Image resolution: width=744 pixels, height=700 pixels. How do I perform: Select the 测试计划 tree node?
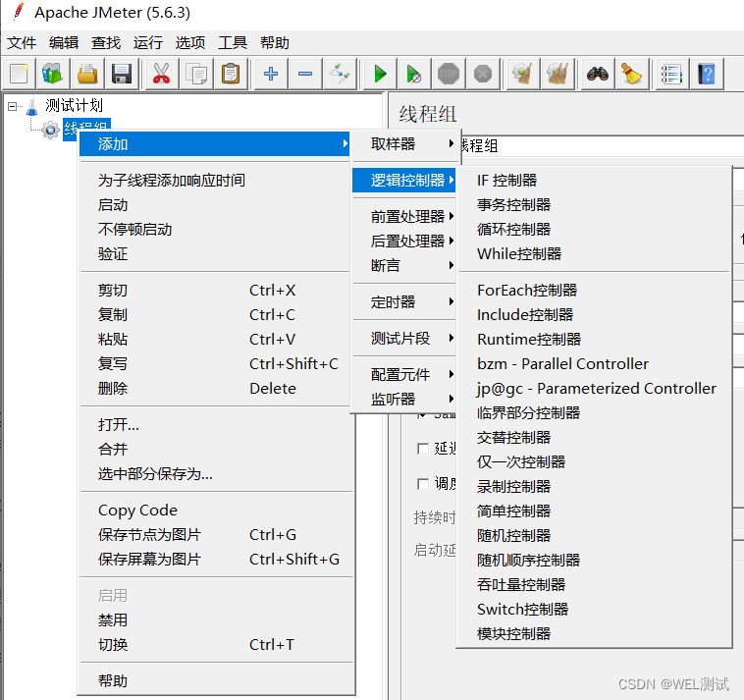click(74, 105)
